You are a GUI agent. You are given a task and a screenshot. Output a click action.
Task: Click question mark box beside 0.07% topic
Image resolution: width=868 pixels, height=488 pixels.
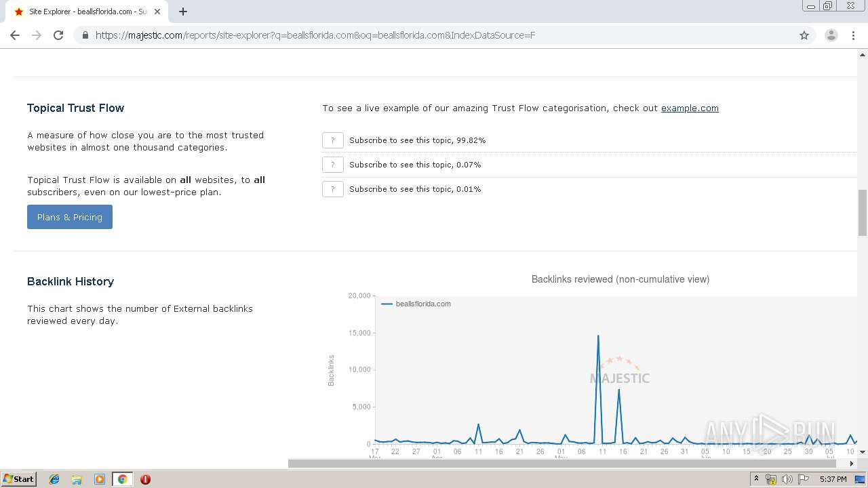pyautogui.click(x=332, y=165)
